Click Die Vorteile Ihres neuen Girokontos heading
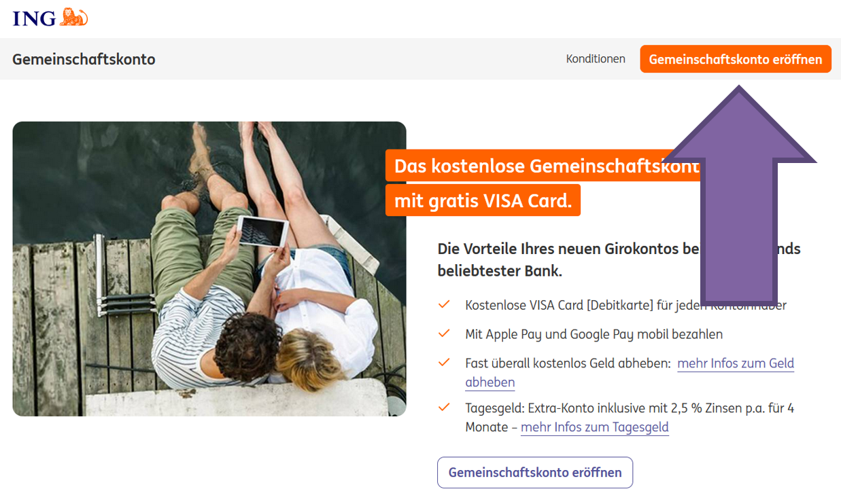The image size is (841, 504). point(619,259)
